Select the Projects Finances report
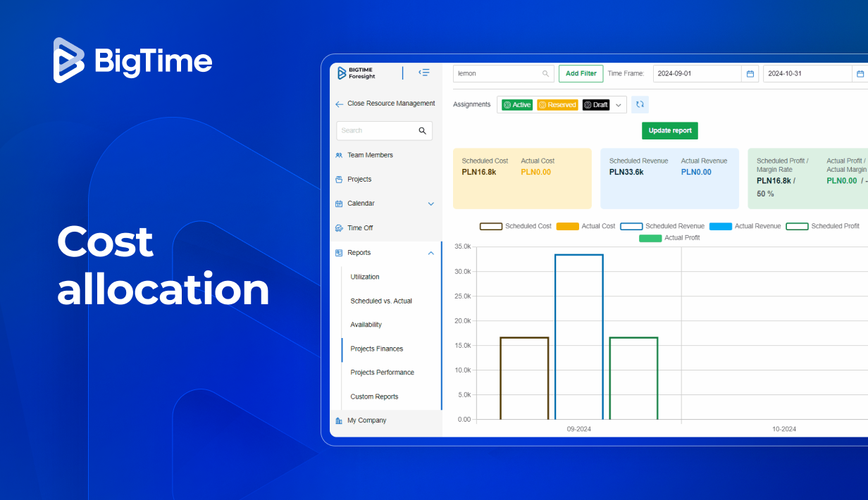 coord(377,349)
